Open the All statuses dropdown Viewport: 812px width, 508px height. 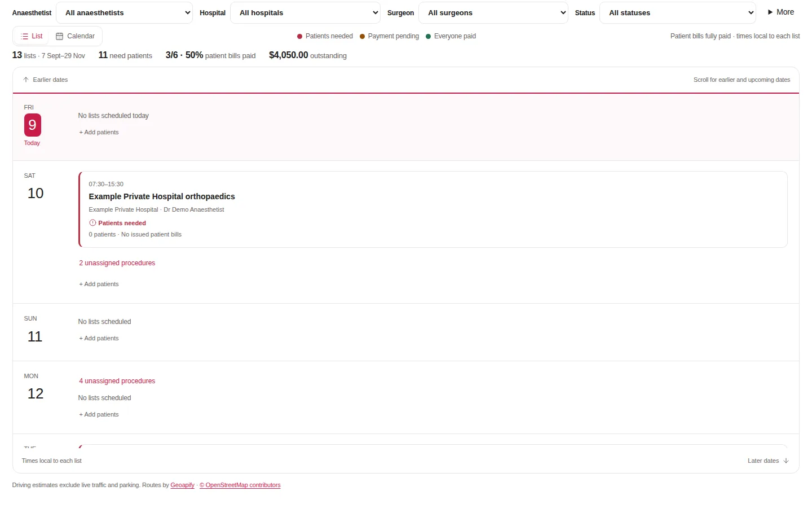tap(678, 12)
